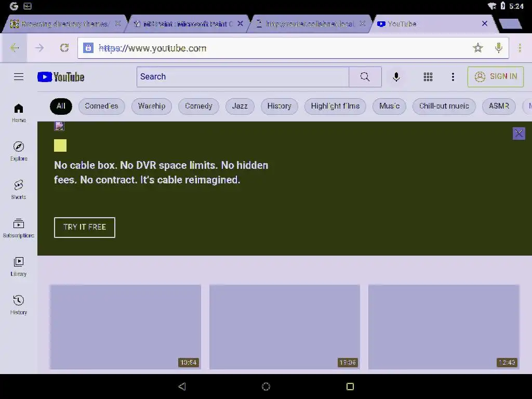Open Shorts in the sidebar
The image size is (532, 399).
[19, 190]
